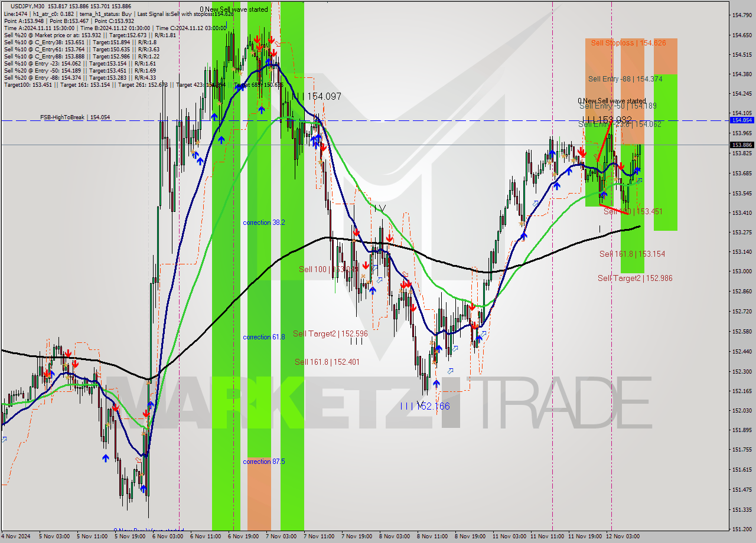Click the '11 Nov 19:00' time axis label
Screen dimensions: 756x543
click(585, 537)
